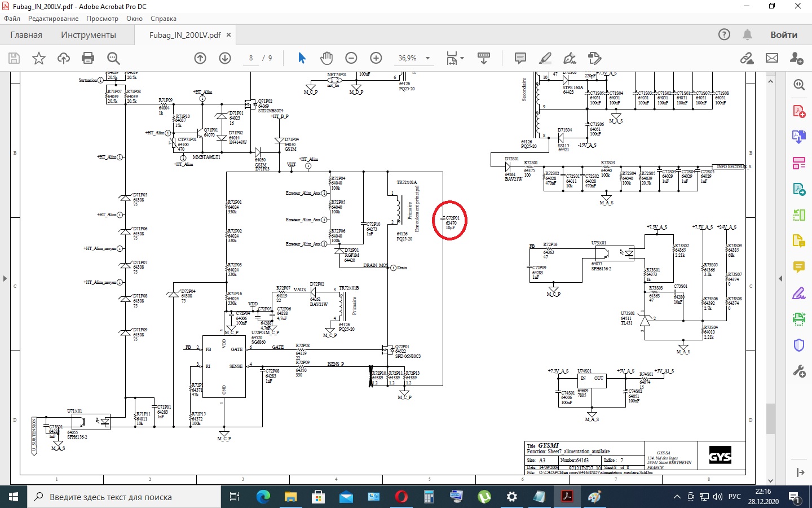Click the add people share icon

coord(797,58)
